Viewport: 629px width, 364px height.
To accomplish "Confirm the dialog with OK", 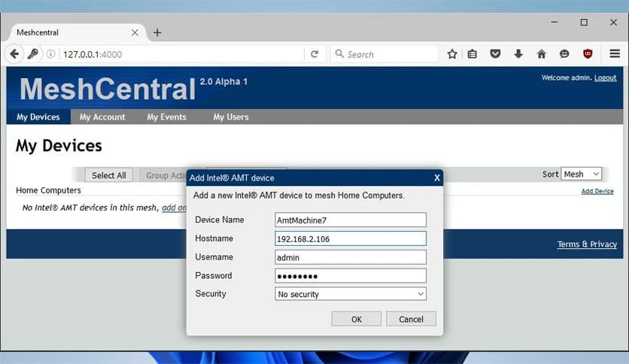I will point(356,319).
